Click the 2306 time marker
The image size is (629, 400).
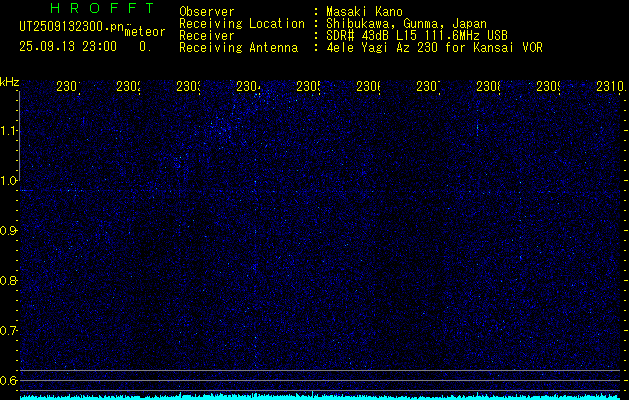(x=369, y=86)
